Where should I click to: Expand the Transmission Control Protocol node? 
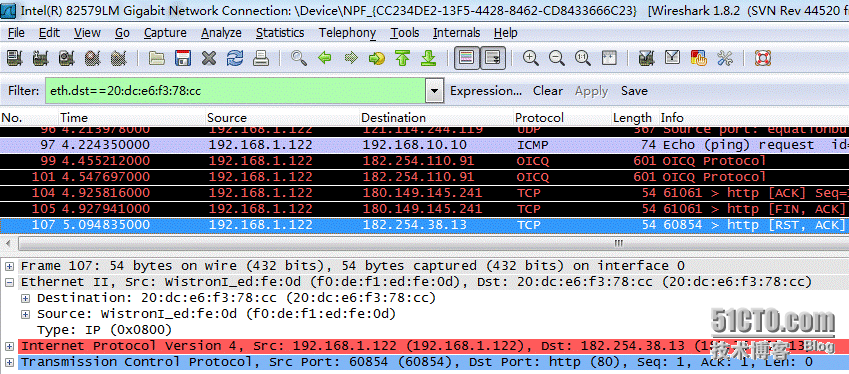pyautogui.click(x=9, y=362)
